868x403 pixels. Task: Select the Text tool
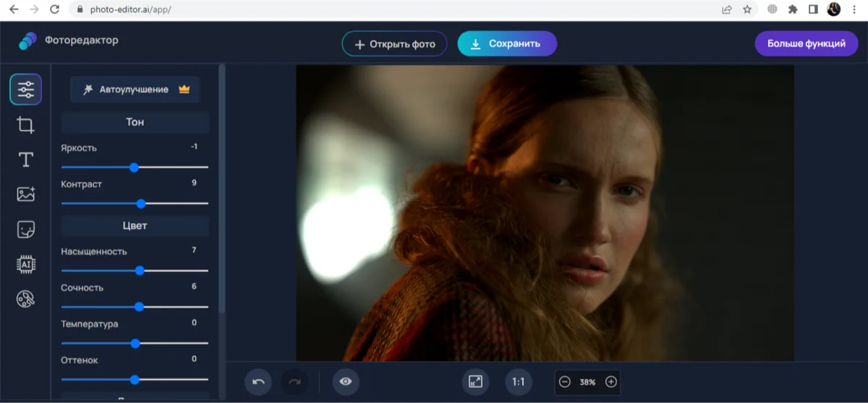(x=25, y=160)
